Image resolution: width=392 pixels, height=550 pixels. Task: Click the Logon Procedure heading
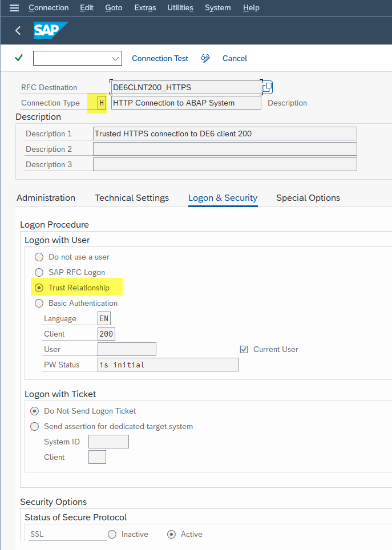coord(54,225)
